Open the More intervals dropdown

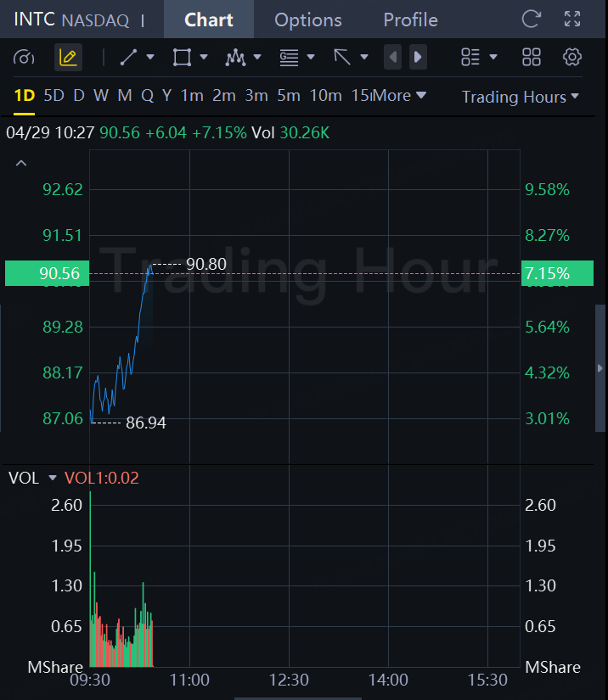tap(399, 96)
